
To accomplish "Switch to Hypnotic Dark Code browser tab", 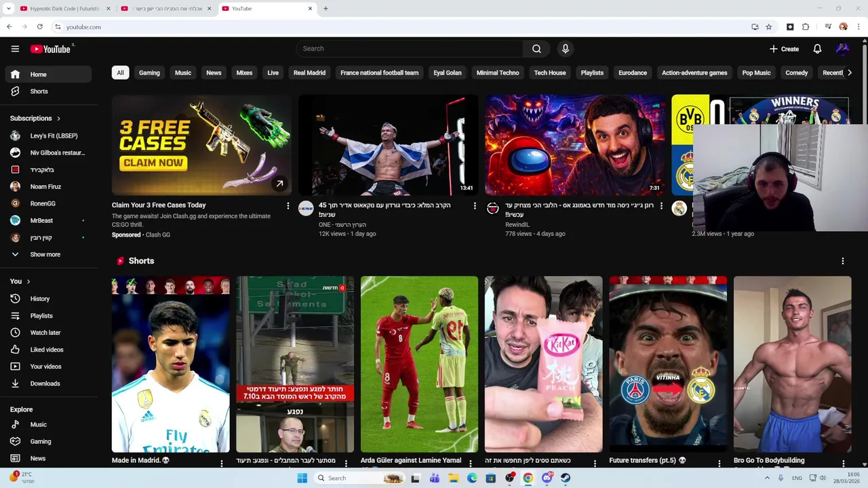I will (65, 9).
